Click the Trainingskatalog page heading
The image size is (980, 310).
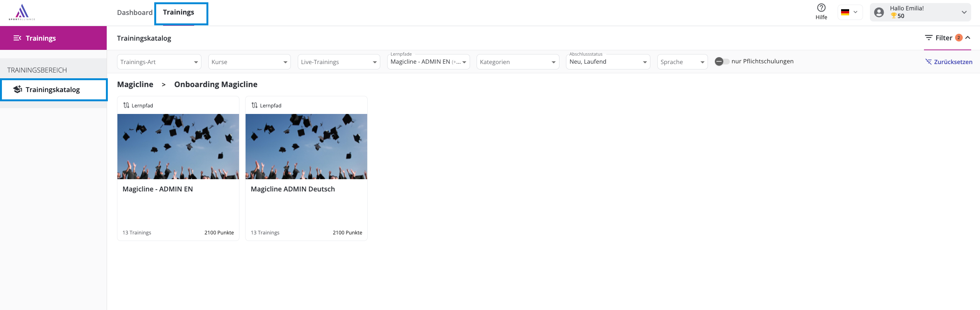[144, 38]
